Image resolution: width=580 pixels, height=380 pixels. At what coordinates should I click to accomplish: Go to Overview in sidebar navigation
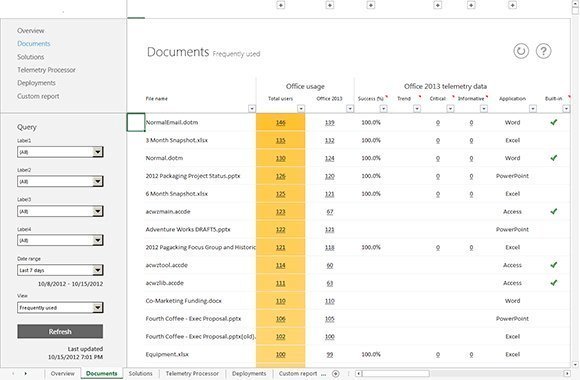(x=31, y=31)
